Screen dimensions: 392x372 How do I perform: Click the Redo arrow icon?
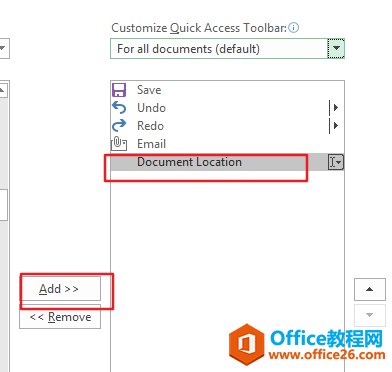[x=119, y=126]
